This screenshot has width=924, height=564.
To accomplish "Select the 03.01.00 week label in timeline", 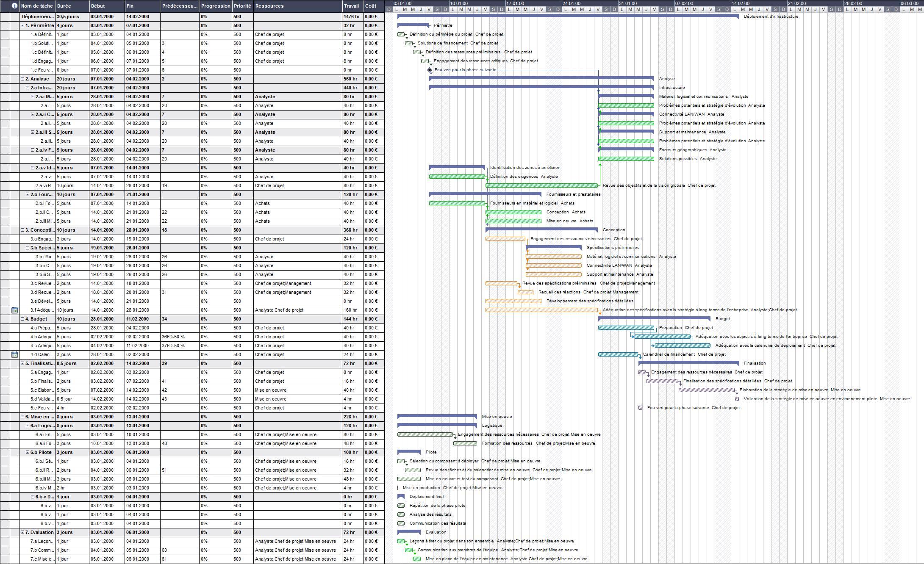I will 402,3.
